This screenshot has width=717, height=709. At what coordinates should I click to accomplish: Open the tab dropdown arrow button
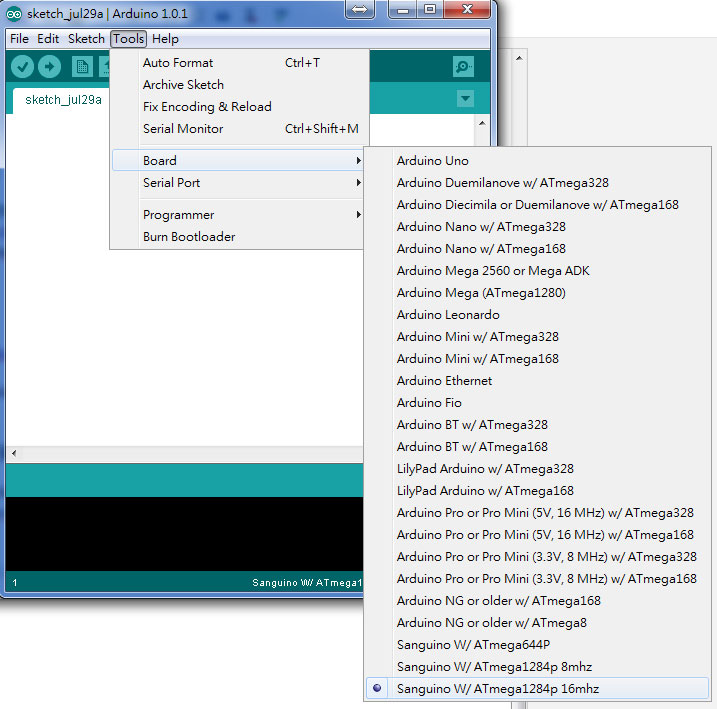point(466,99)
